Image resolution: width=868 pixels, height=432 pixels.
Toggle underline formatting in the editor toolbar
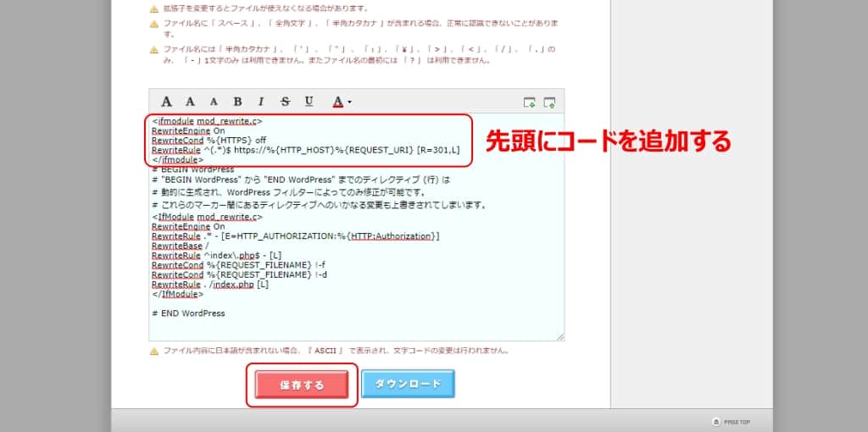pos(309,102)
